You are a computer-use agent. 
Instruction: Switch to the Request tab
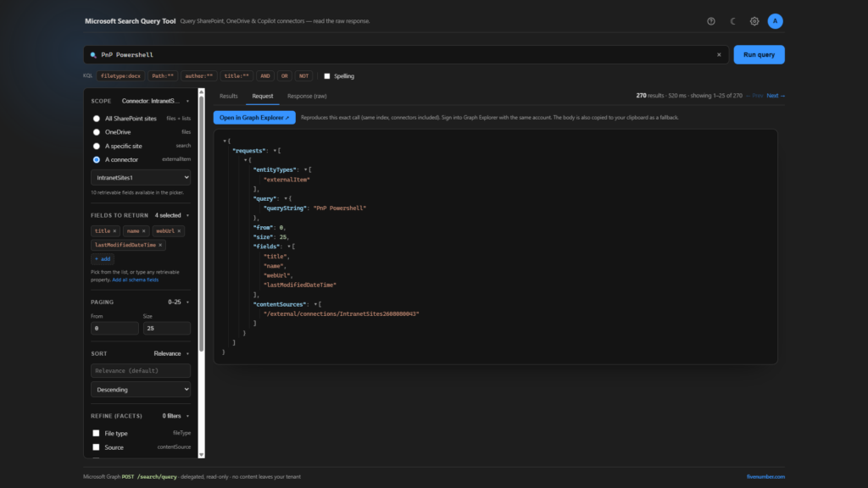pos(263,97)
